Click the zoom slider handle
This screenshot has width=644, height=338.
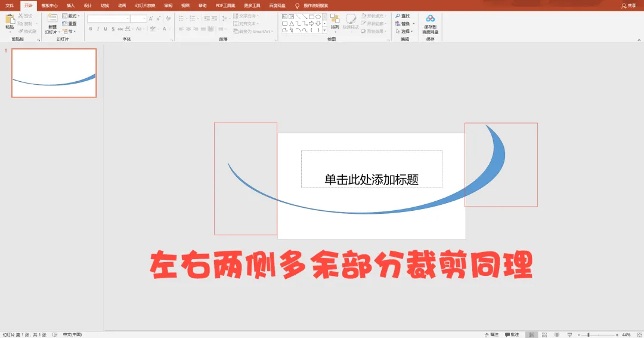tap(588, 334)
